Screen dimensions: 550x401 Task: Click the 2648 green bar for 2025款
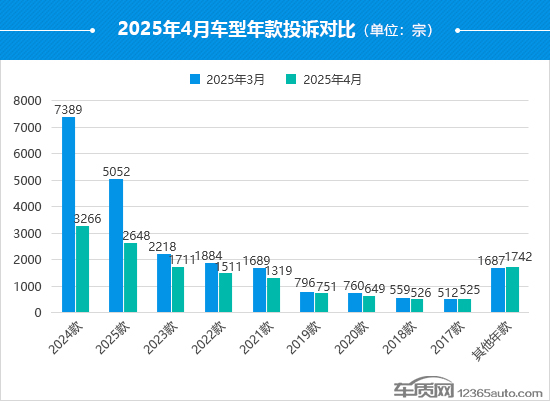click(x=130, y=278)
